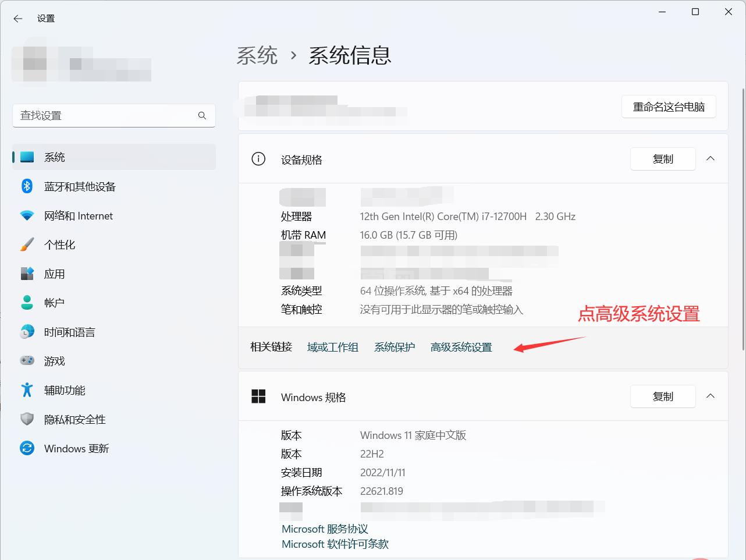The height and width of the screenshot is (560, 746).
Task: Click the 查找设置 search box
Action: point(114,116)
